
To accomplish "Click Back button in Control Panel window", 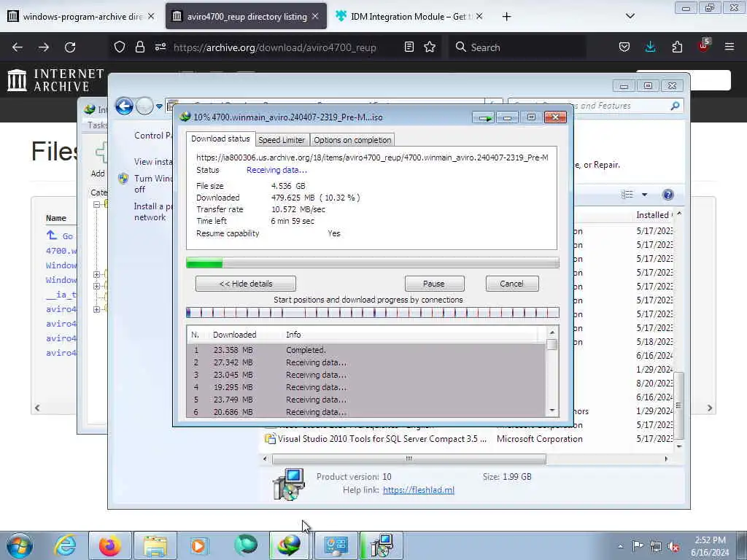I will pyautogui.click(x=124, y=106).
